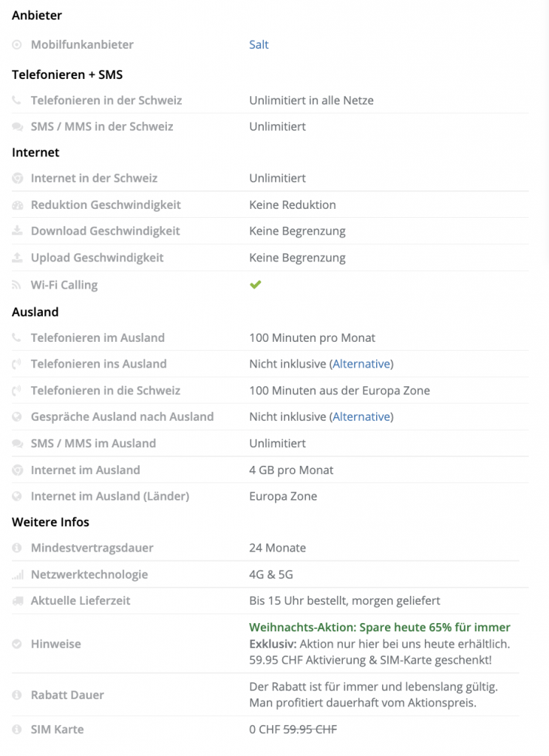Image resolution: width=549 pixels, height=756 pixels.
Task: Click the download icon beside Download Geschwindigkeit
Action: (17, 231)
